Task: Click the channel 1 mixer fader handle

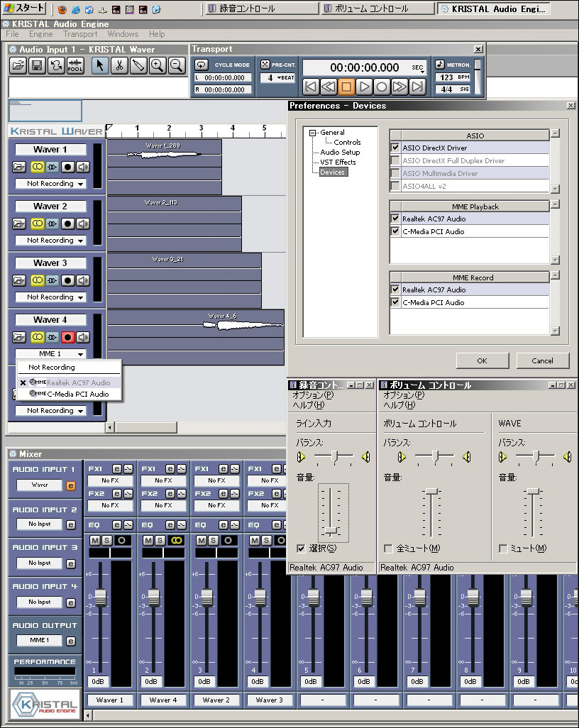Action: (x=100, y=597)
